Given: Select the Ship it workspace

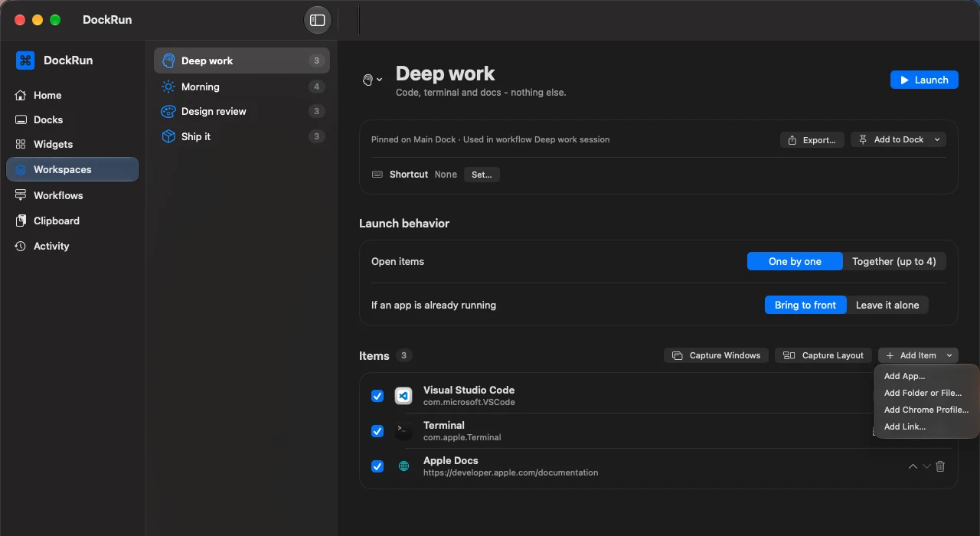Looking at the screenshot, I should pos(242,136).
